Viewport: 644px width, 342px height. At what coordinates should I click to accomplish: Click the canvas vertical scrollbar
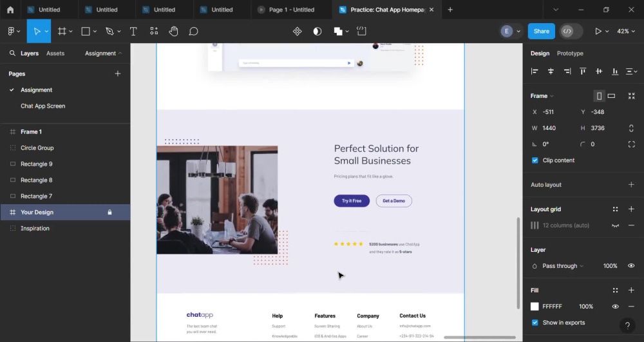(518, 263)
